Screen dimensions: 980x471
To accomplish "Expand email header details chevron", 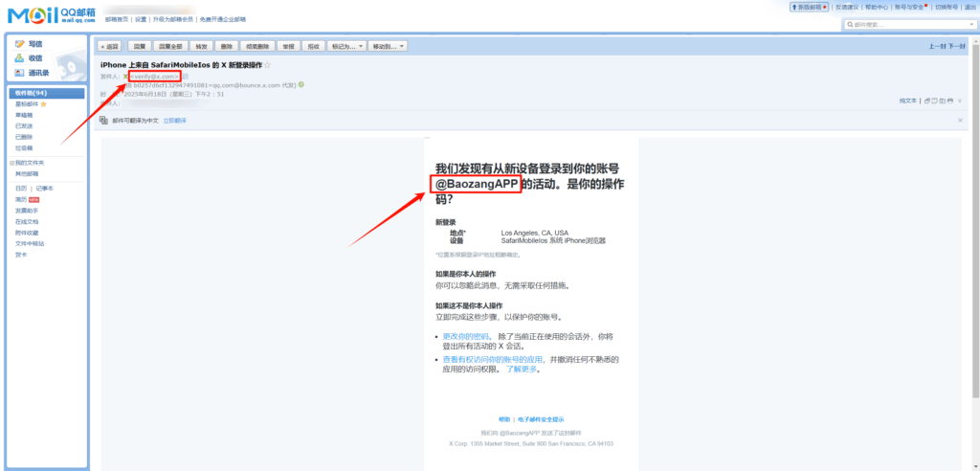I will pos(960,101).
